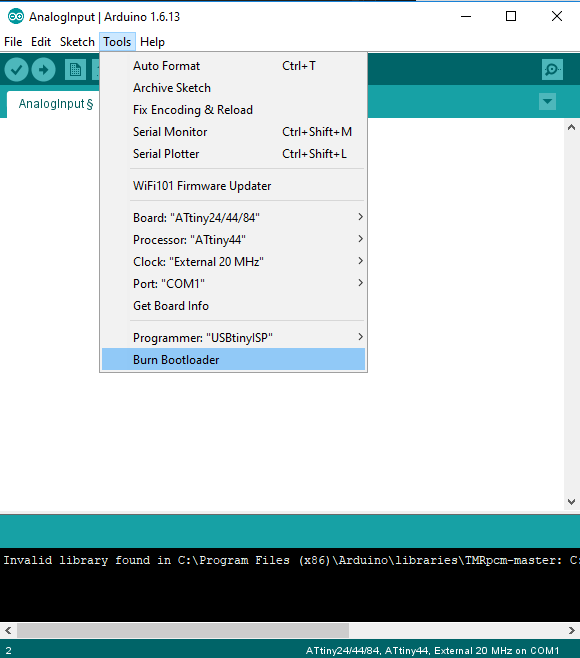The width and height of the screenshot is (580, 658).
Task: Close the Arduino window
Action: point(556,16)
